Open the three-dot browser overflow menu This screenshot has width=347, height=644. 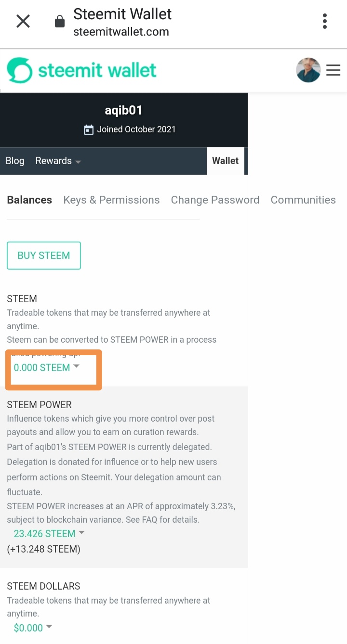coord(325,21)
